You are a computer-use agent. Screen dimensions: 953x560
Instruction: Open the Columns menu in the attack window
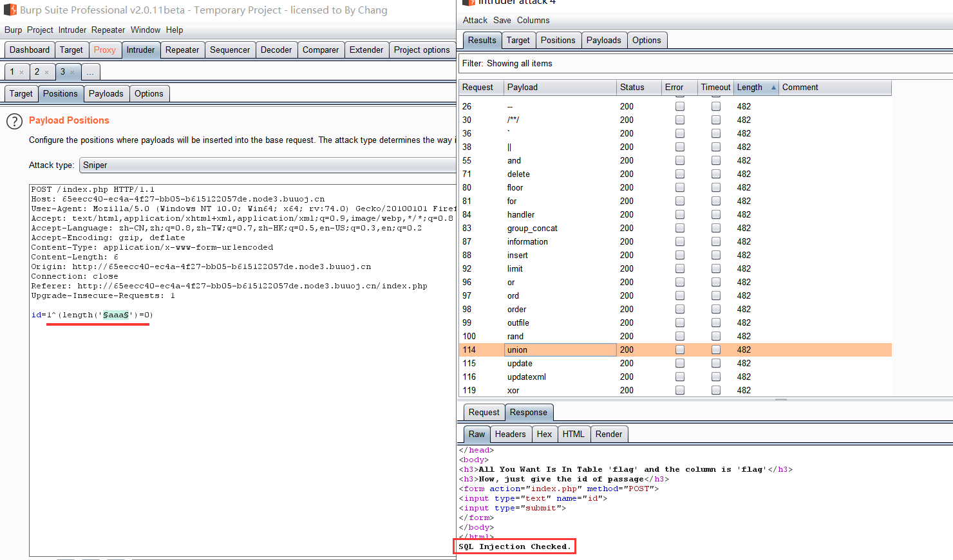533,21
